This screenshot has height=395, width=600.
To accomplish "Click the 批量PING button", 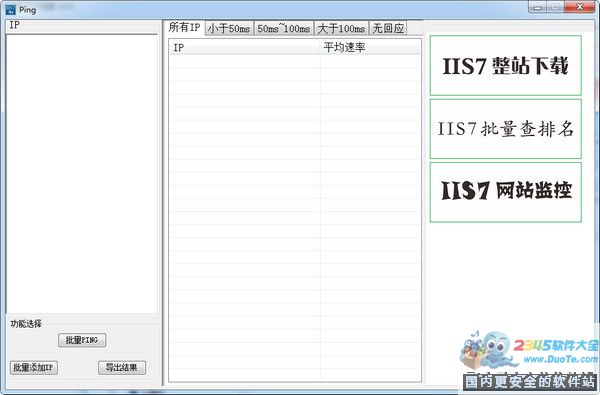I will (82, 340).
